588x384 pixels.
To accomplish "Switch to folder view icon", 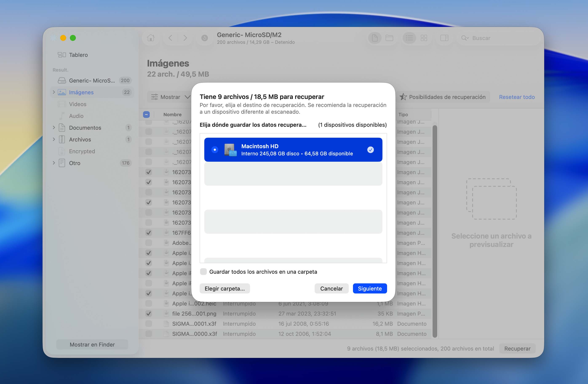I will pos(389,38).
